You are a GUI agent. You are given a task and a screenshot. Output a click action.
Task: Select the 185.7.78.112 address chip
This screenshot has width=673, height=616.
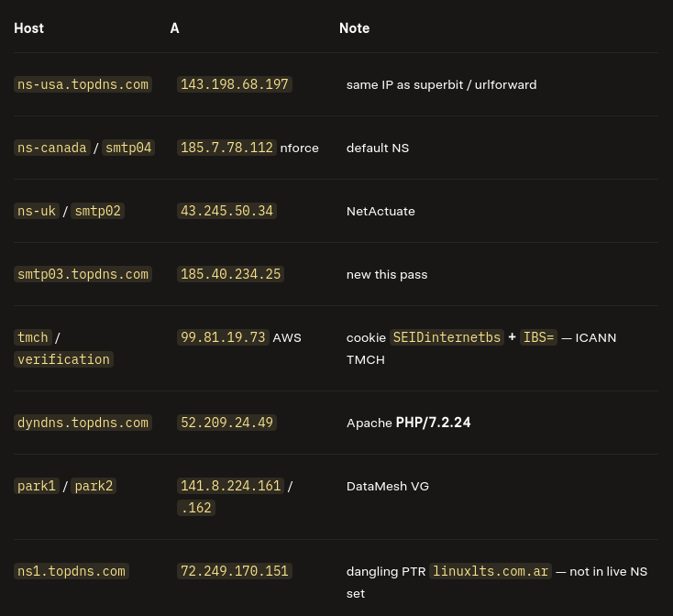[x=226, y=148]
